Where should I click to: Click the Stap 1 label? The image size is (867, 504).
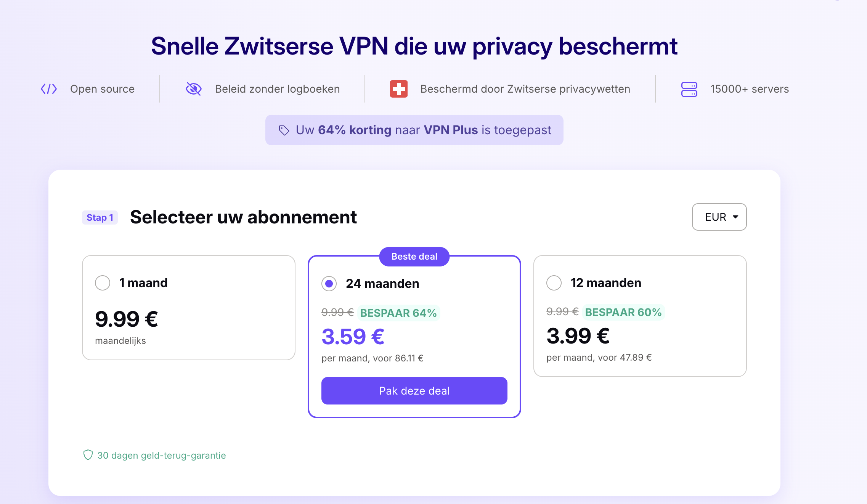[x=100, y=218]
